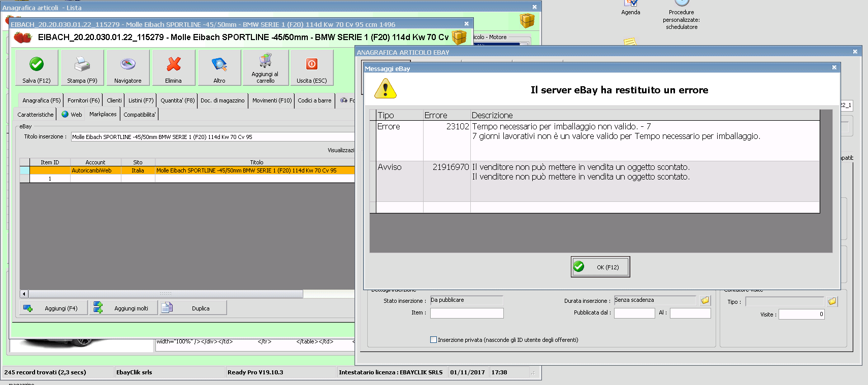Click the '245 record trovati' status bar entry
Screen dimensions: 868x385
[58, 372]
